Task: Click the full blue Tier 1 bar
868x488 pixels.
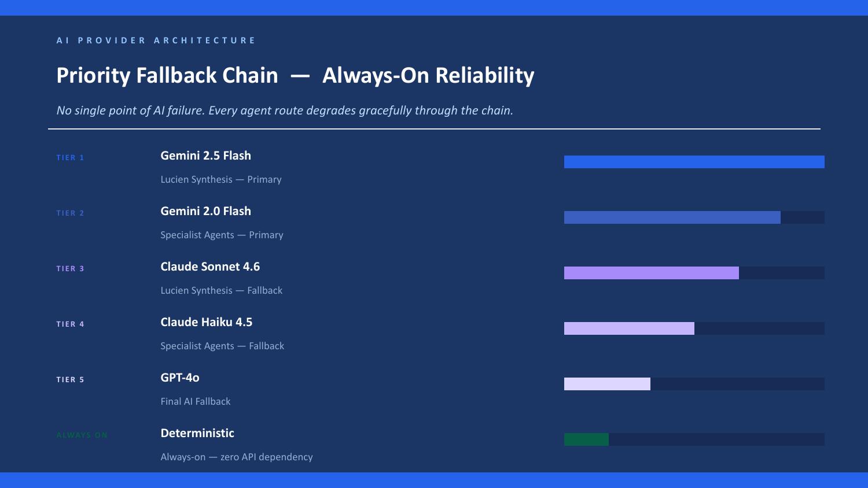Action: pyautogui.click(x=694, y=162)
